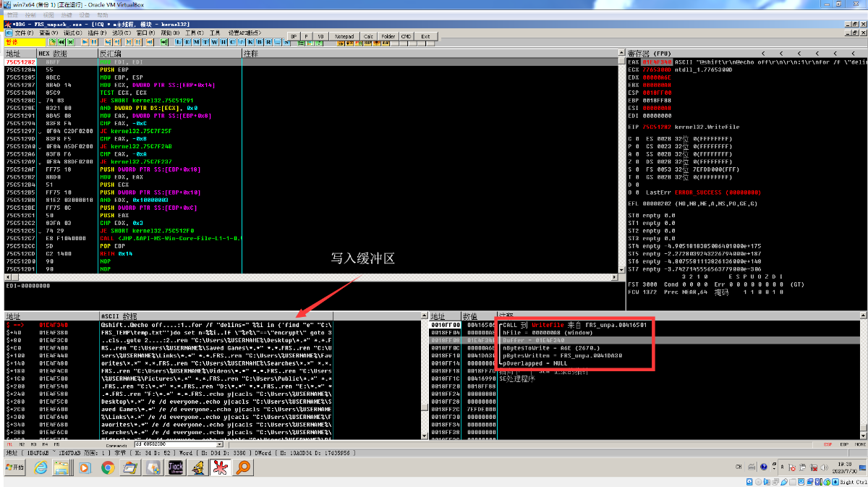Open Windows list with W button
Screen dimensions: 868x487
214,42
